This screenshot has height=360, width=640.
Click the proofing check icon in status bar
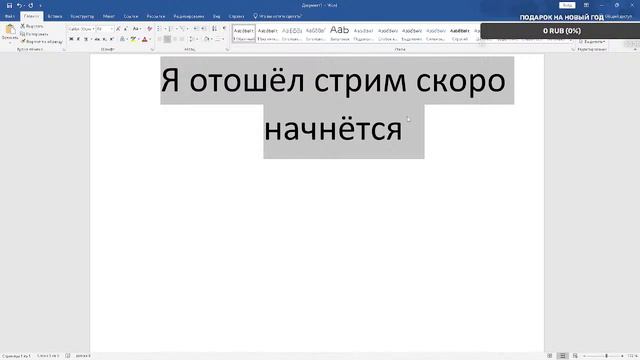tap(68, 356)
